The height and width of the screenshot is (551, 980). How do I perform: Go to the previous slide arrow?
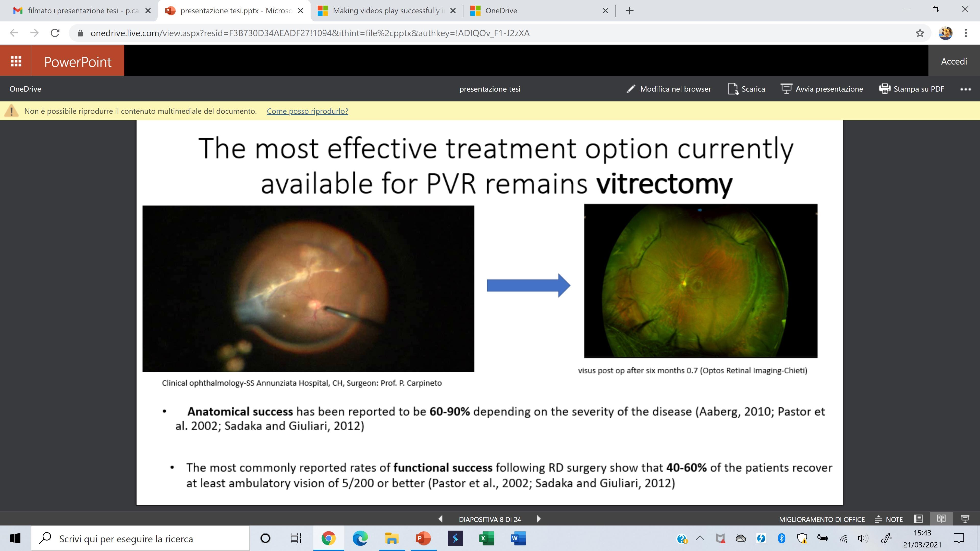pos(440,519)
